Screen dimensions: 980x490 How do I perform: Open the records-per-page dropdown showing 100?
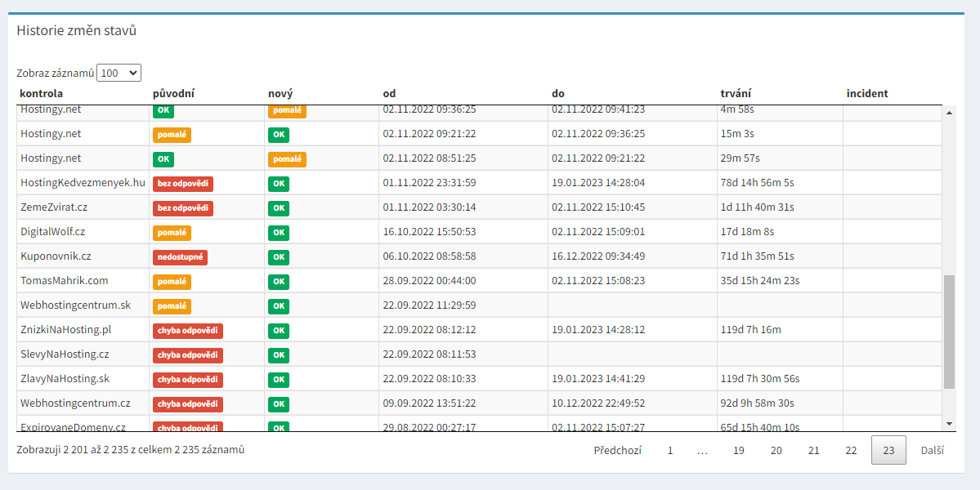(119, 73)
